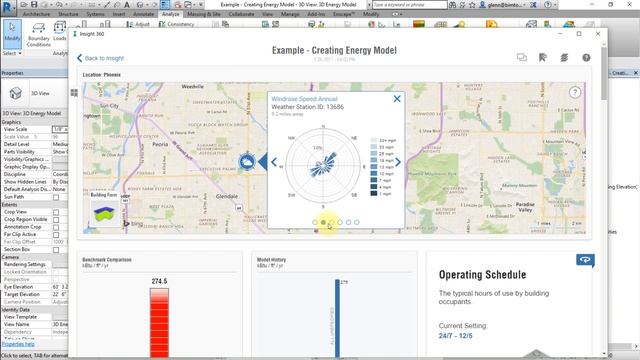Open the Select dropdown under Modify
640x360 pixels.
click(x=12, y=53)
